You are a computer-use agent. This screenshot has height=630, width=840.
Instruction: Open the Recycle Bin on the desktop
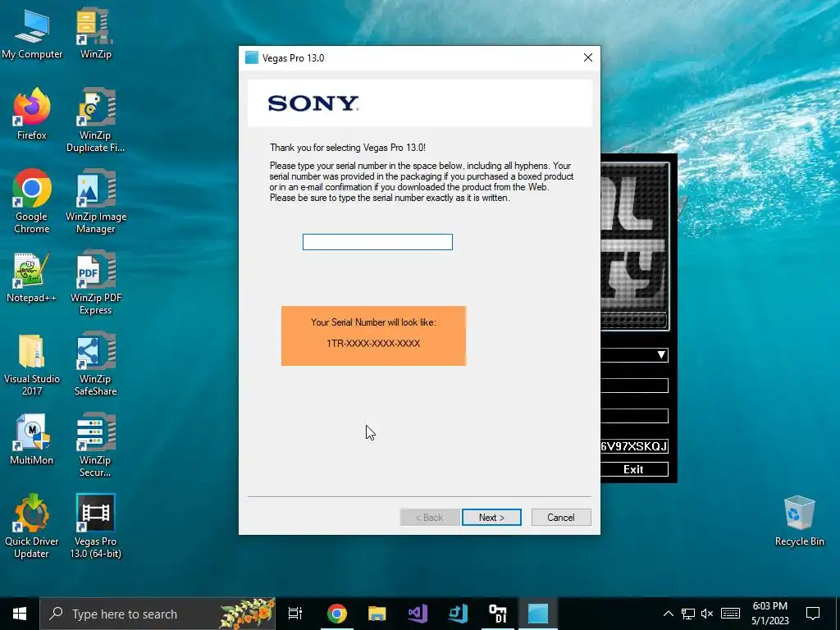click(x=799, y=521)
